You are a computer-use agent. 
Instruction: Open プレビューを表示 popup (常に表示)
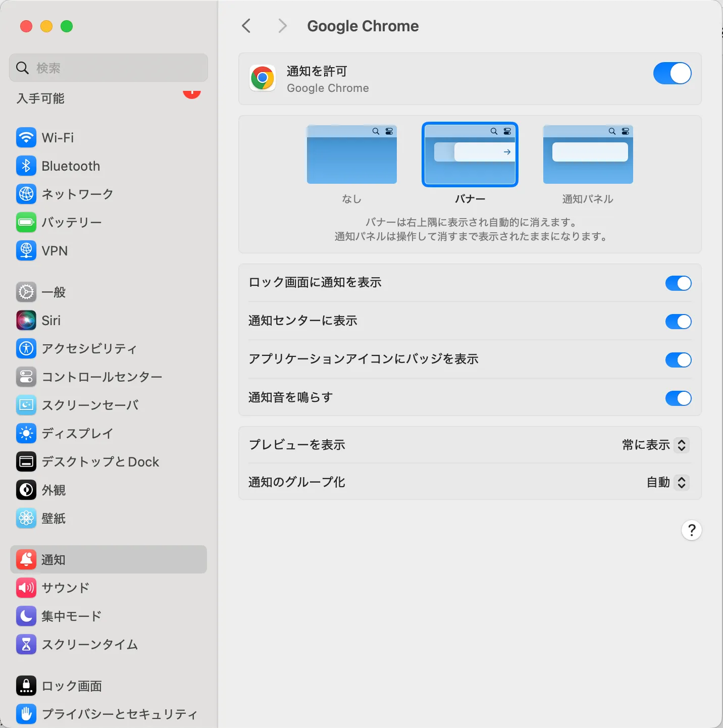[x=655, y=445]
